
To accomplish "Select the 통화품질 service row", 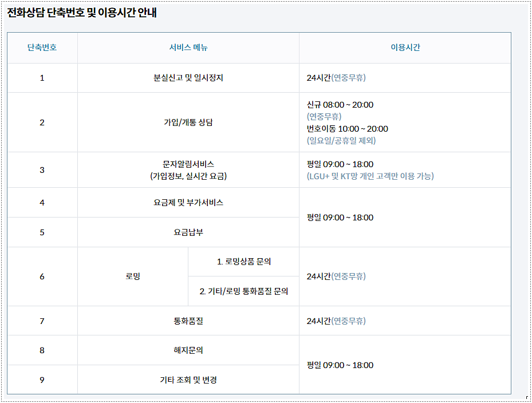I will (188, 321).
